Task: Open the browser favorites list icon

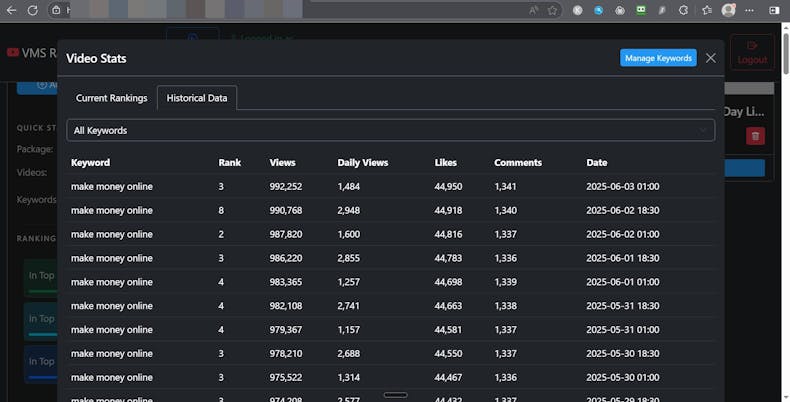Action: pos(707,10)
